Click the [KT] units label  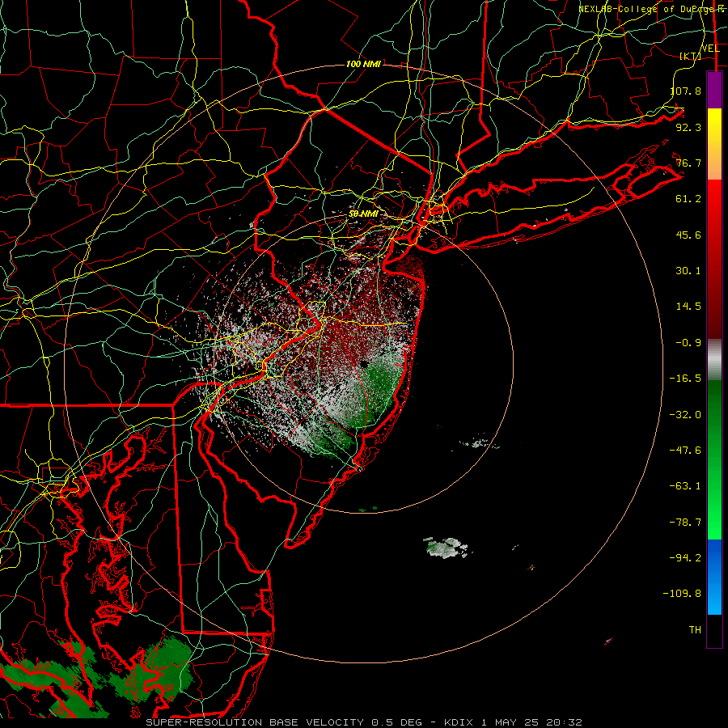(x=691, y=56)
